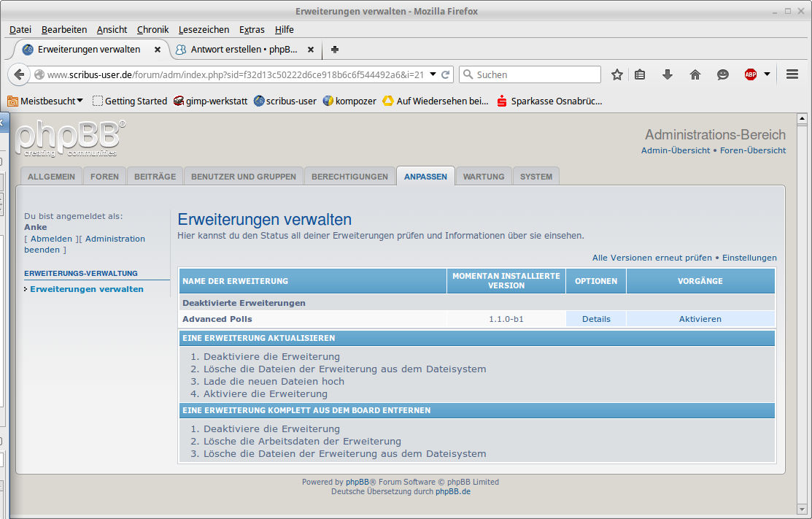Open the Sparkasse Osnabrück bookmark

[x=549, y=101]
